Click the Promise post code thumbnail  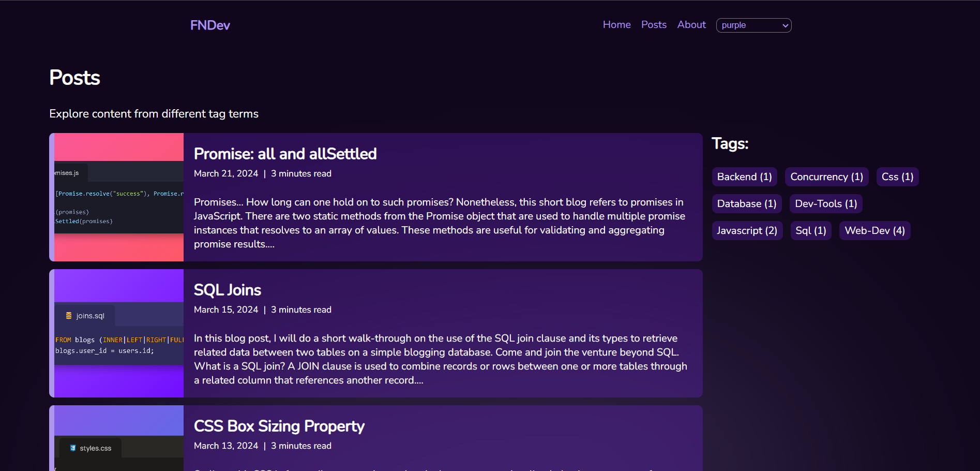pos(119,197)
